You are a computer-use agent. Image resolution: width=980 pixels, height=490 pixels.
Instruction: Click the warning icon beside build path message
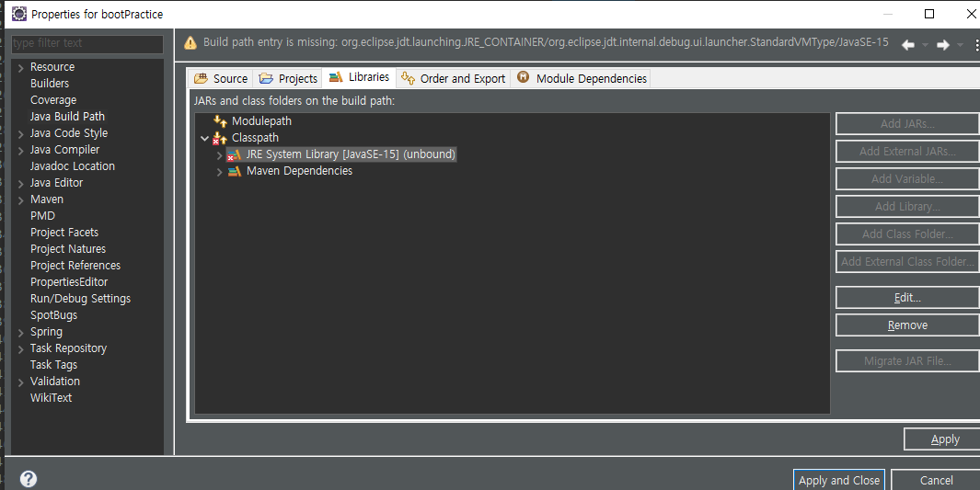[x=190, y=43]
